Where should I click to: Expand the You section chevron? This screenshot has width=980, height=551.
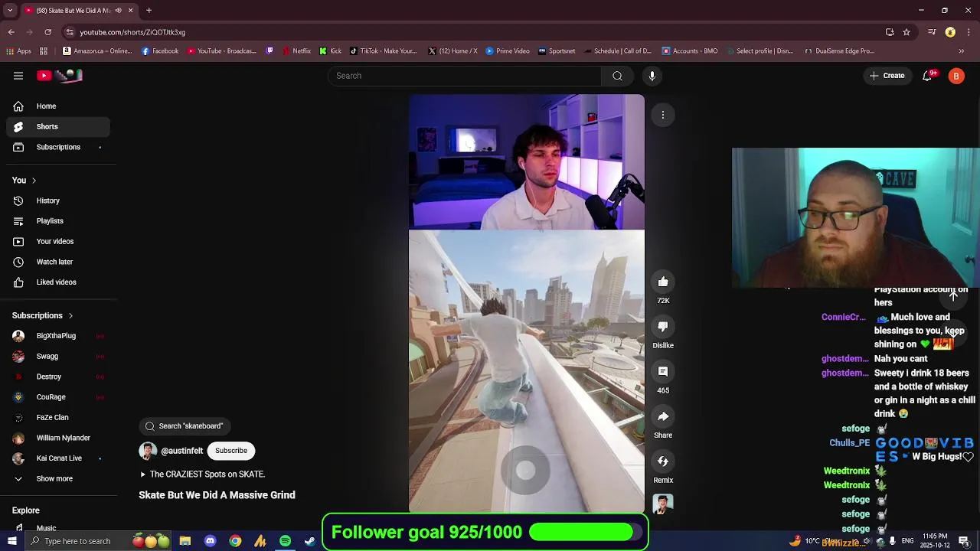34,181
